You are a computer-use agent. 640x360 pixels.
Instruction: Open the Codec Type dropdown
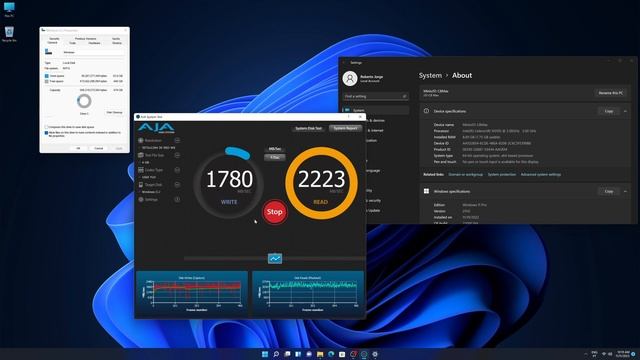point(177,170)
